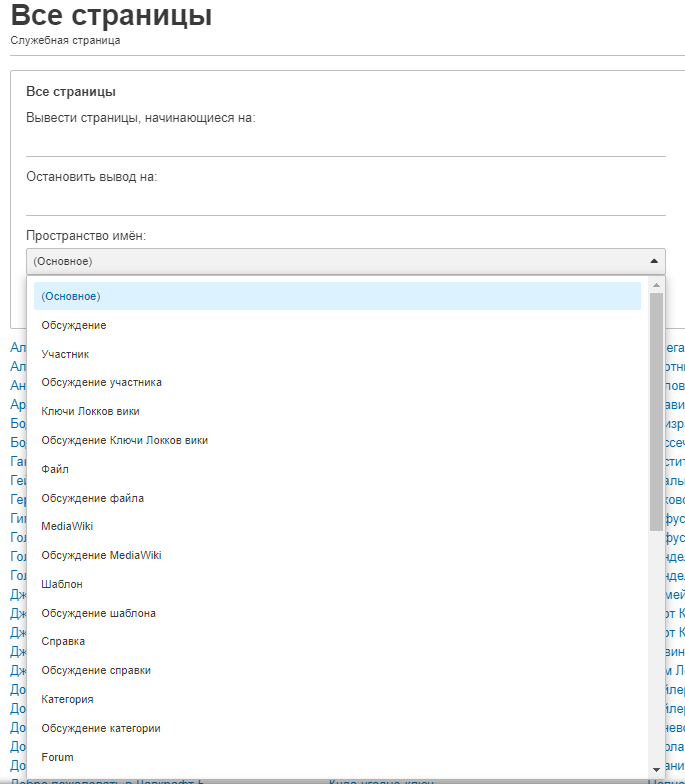Pick Обсуждение участника from the list
Viewport: 685px width, 784px height.
(337, 382)
